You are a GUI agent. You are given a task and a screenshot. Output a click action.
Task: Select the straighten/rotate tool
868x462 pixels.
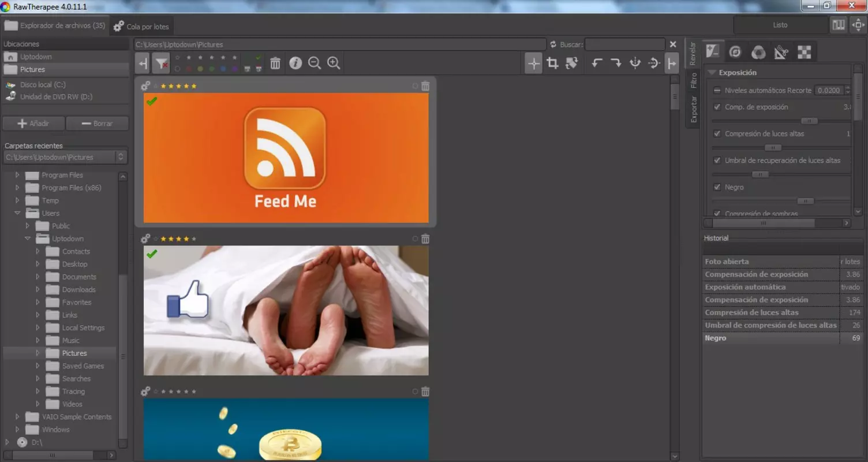tap(571, 63)
